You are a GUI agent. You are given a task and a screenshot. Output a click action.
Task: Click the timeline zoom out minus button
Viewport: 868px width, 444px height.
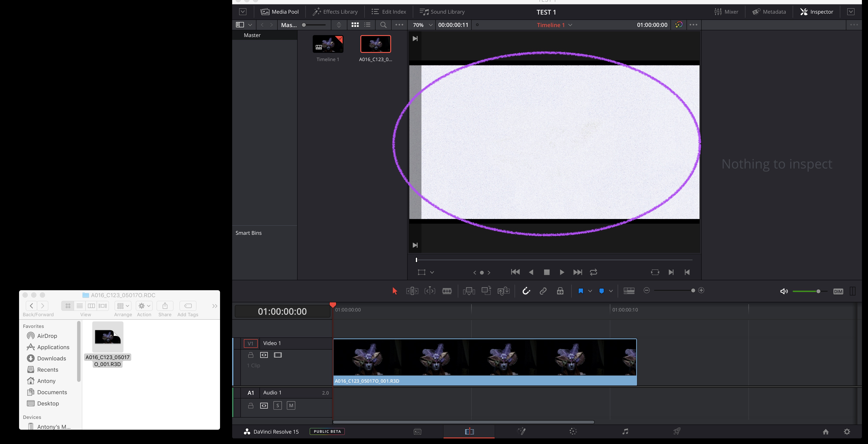[646, 290]
